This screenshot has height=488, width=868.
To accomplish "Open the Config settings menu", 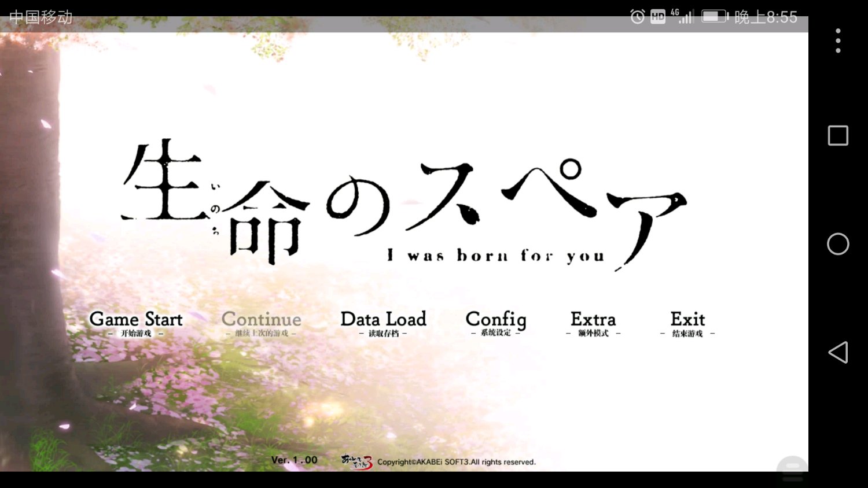I will [496, 324].
